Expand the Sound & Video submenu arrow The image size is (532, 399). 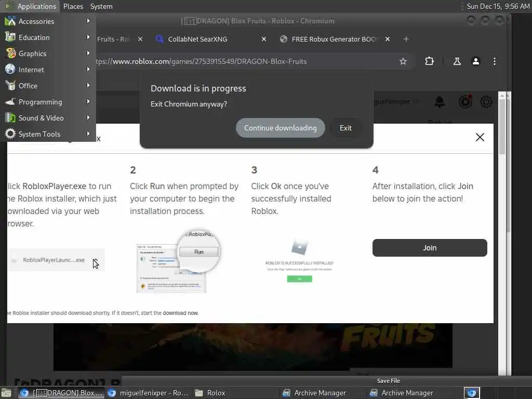pos(88,118)
